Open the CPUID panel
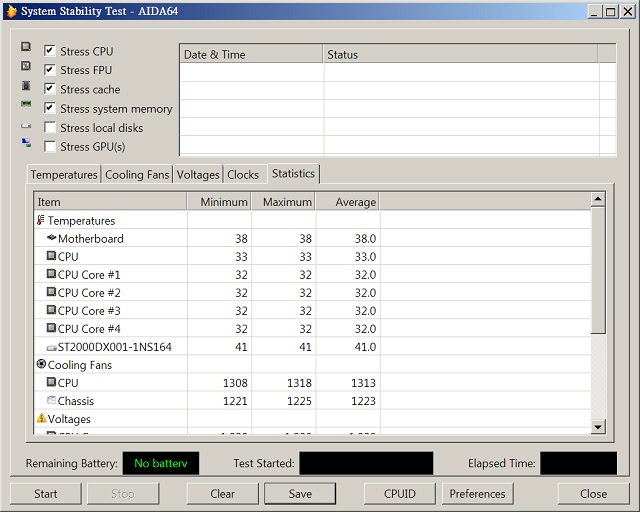Screen dimensions: 640x512 click(x=400, y=494)
